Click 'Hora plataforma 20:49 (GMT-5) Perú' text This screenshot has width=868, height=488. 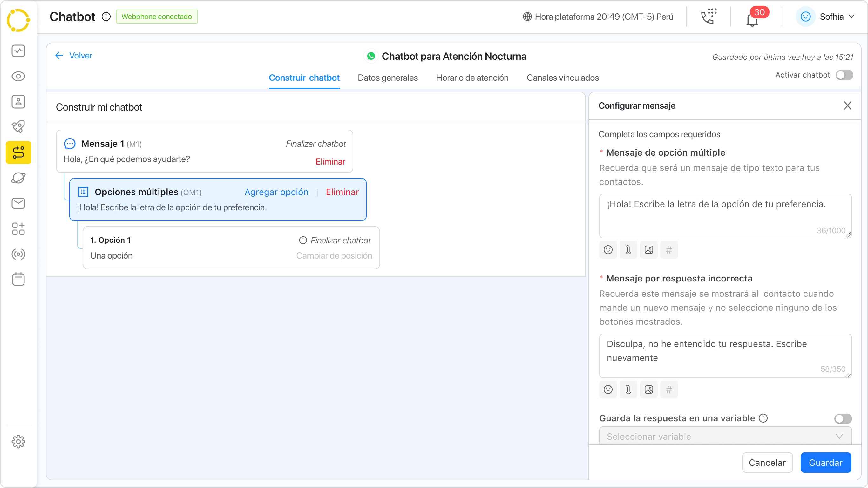click(604, 17)
